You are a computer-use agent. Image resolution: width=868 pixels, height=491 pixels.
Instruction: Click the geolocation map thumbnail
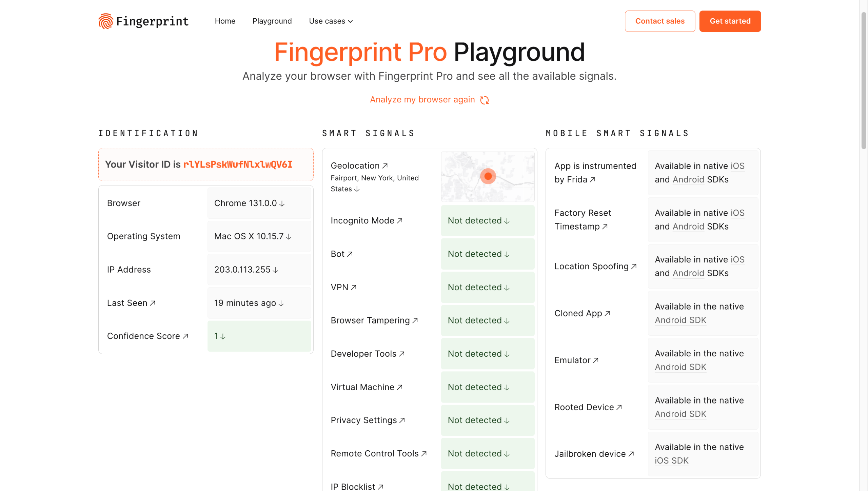pyautogui.click(x=488, y=176)
